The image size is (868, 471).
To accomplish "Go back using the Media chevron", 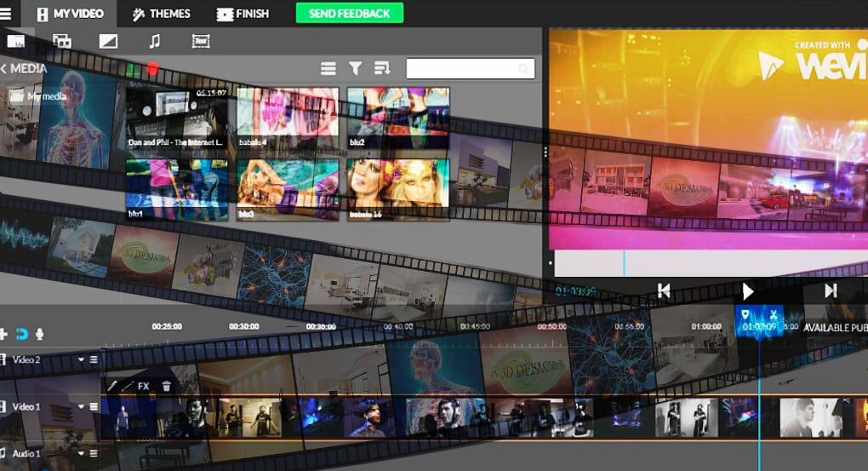I will point(3,69).
